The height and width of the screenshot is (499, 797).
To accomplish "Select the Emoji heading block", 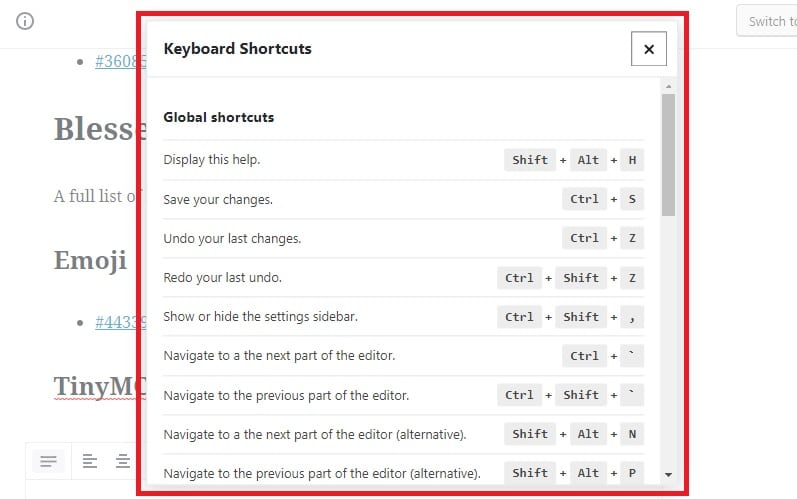I will pos(90,260).
